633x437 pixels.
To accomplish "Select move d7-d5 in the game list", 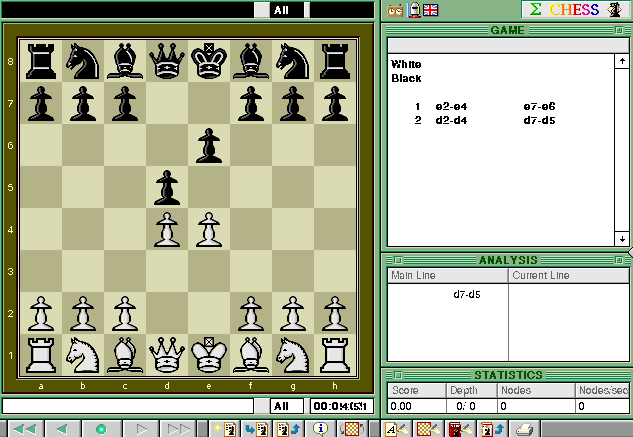I will pyautogui.click(x=539, y=120).
